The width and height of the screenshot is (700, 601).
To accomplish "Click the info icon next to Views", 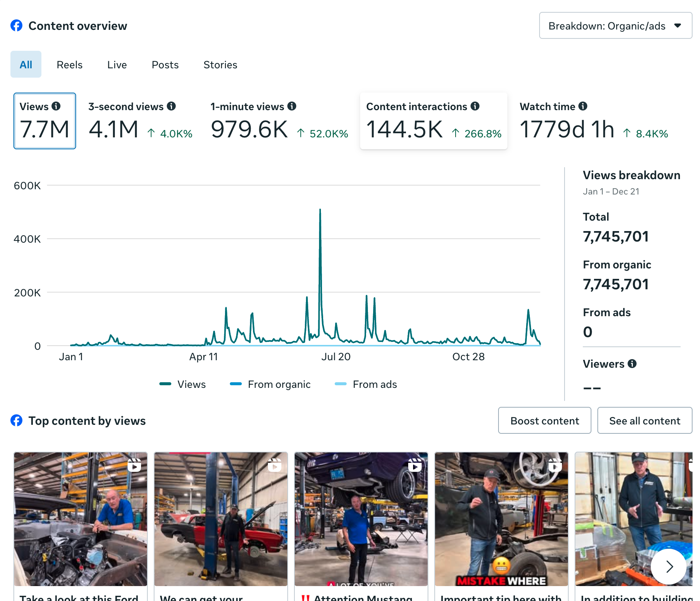I will tap(56, 106).
